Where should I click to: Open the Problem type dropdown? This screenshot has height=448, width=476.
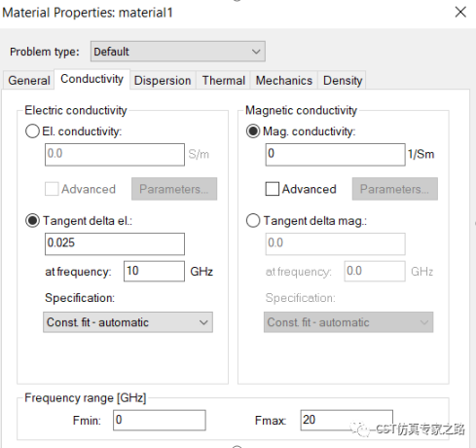[178, 52]
